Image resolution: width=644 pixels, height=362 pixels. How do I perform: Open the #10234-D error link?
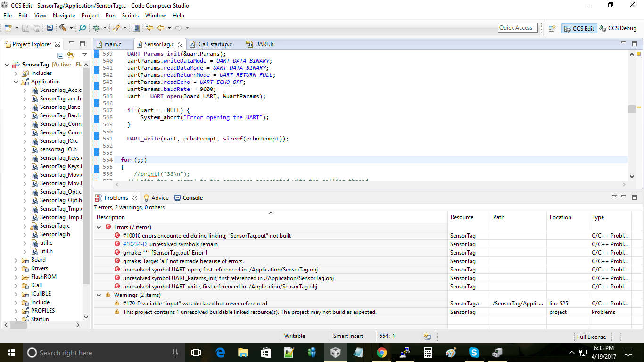coord(135,244)
